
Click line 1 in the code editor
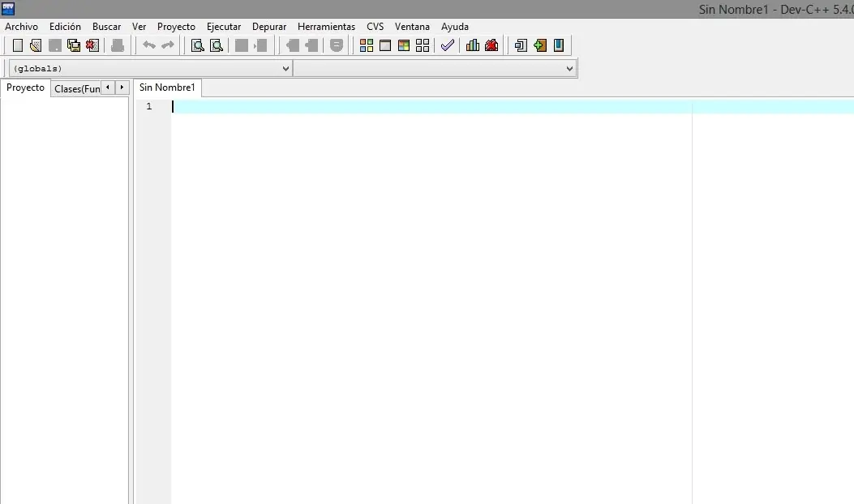point(513,107)
